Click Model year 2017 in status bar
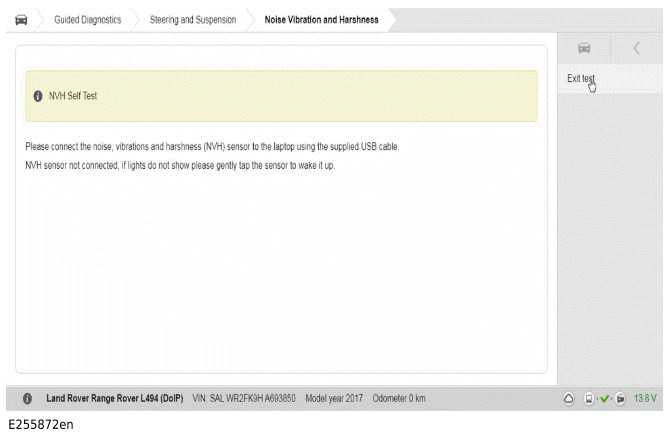 (335, 398)
